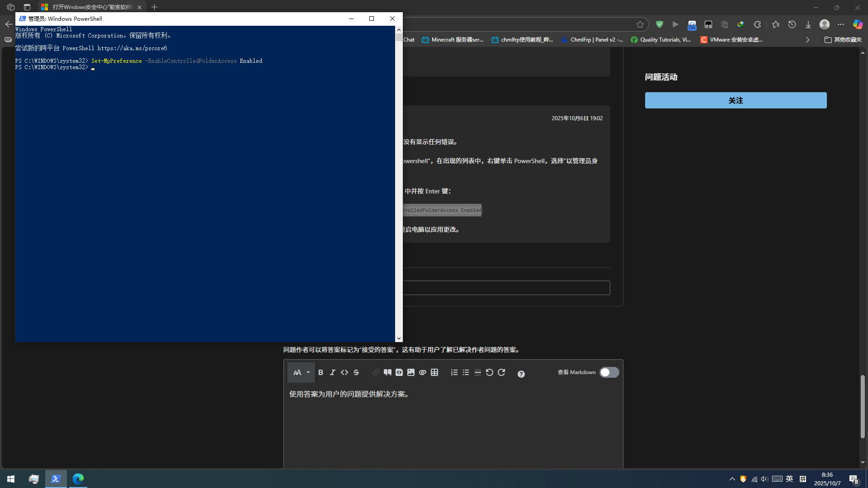Image resolution: width=868 pixels, height=488 pixels.
Task: Click the blue 关注 follow button
Action: point(736,100)
